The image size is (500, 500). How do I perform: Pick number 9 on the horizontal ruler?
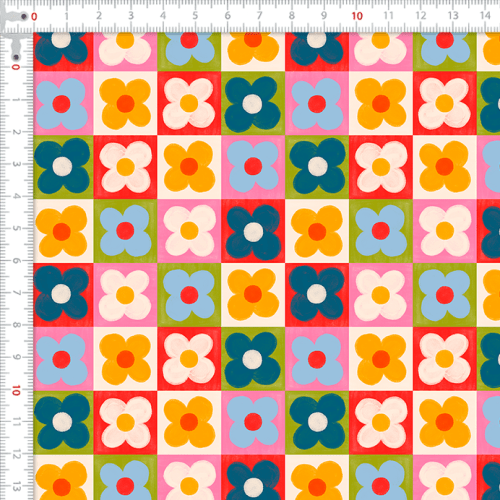point(324,15)
